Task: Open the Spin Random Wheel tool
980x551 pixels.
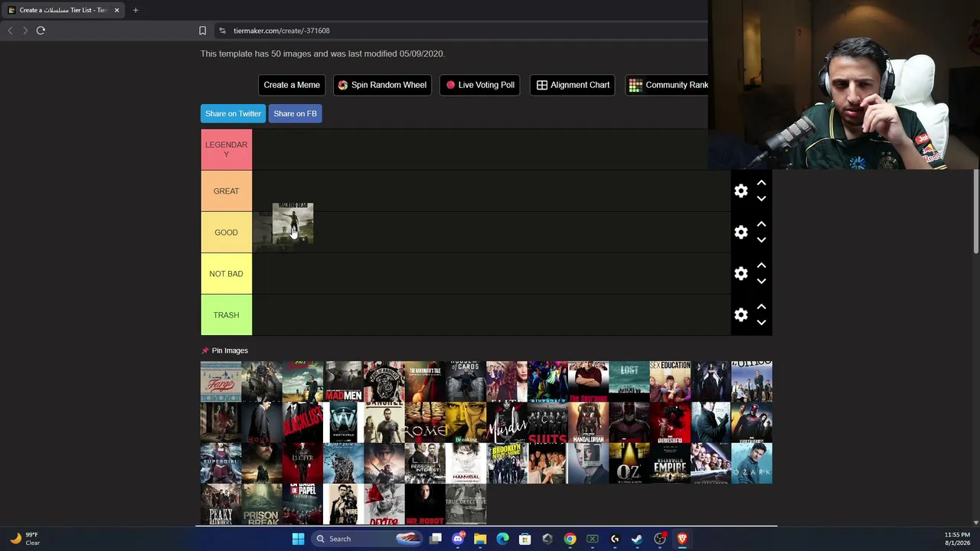Action: point(382,85)
